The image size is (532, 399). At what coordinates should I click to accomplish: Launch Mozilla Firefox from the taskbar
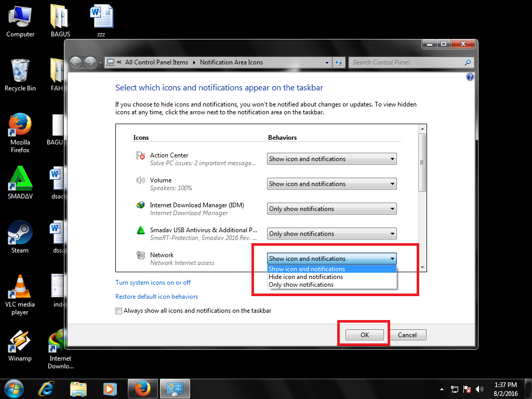[142, 389]
